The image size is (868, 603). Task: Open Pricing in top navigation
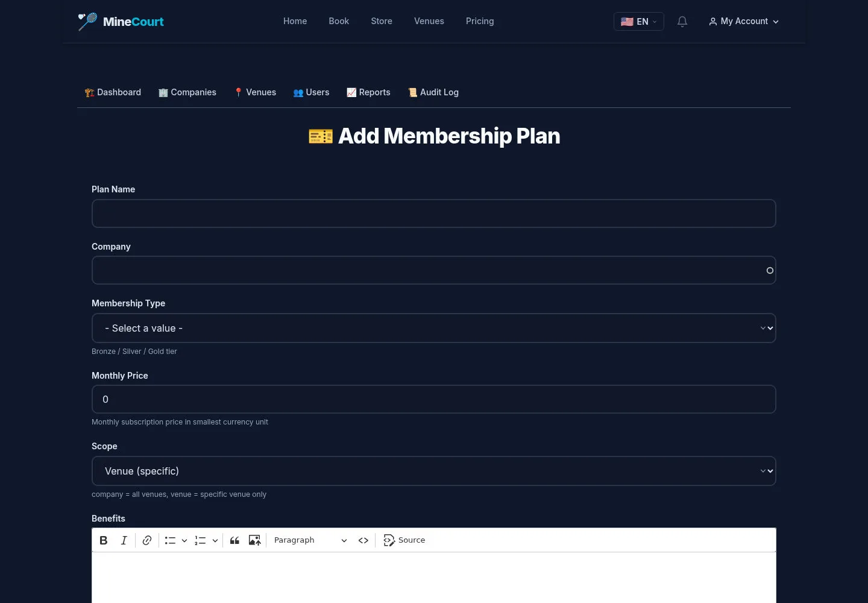point(480,21)
